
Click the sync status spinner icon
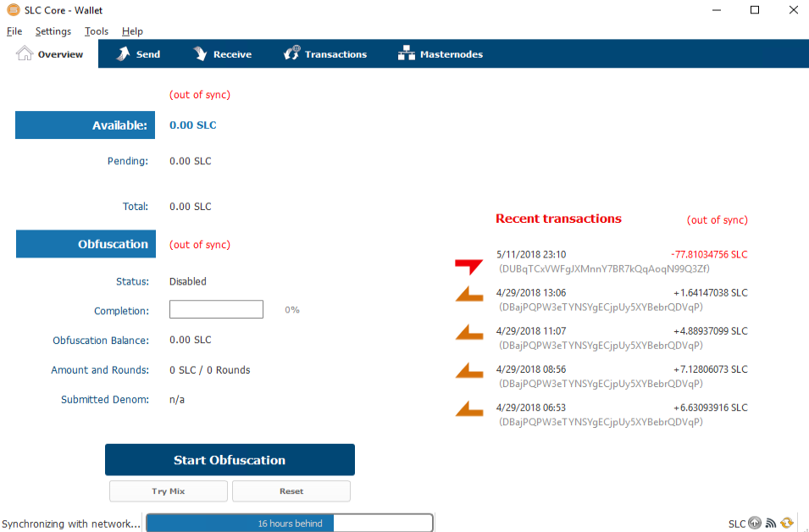tap(787, 523)
